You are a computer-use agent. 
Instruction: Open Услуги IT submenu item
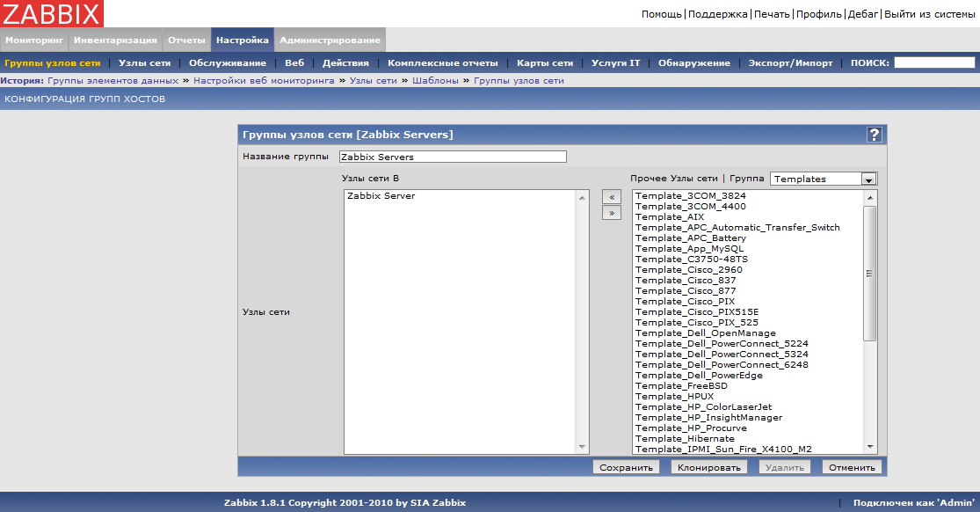pyautogui.click(x=615, y=63)
